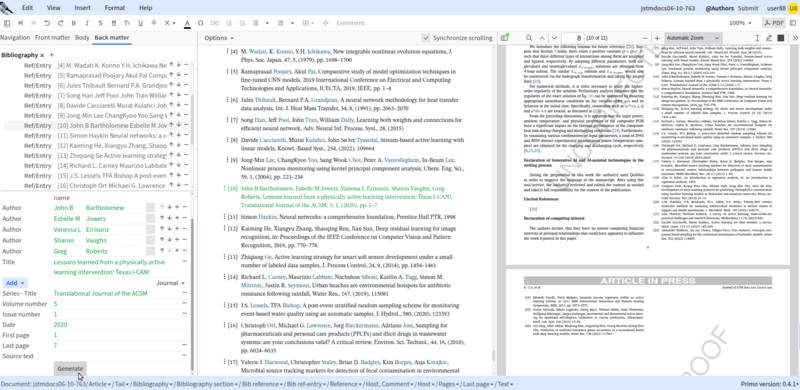Expand the Article breadcrumb dropdown
The width and height of the screenshot is (800, 390).
pyautogui.click(x=109, y=384)
